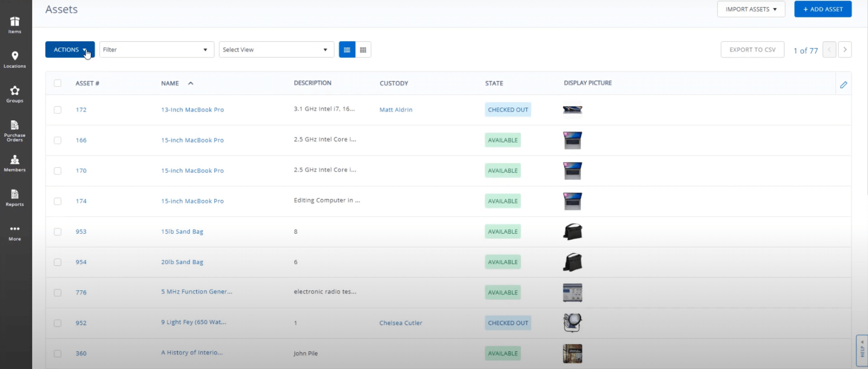
Task: Click the CHECKED OUT badge for asset 172
Action: (508, 110)
